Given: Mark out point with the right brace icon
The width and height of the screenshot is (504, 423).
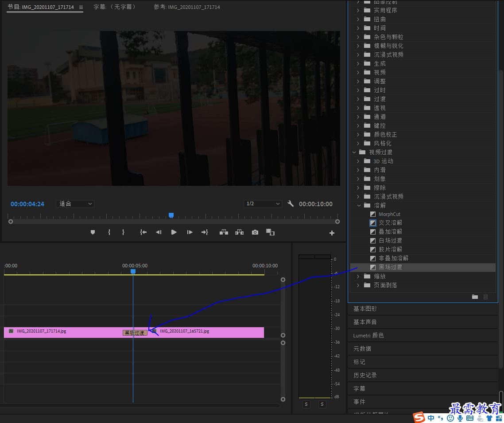Looking at the screenshot, I should [x=123, y=232].
